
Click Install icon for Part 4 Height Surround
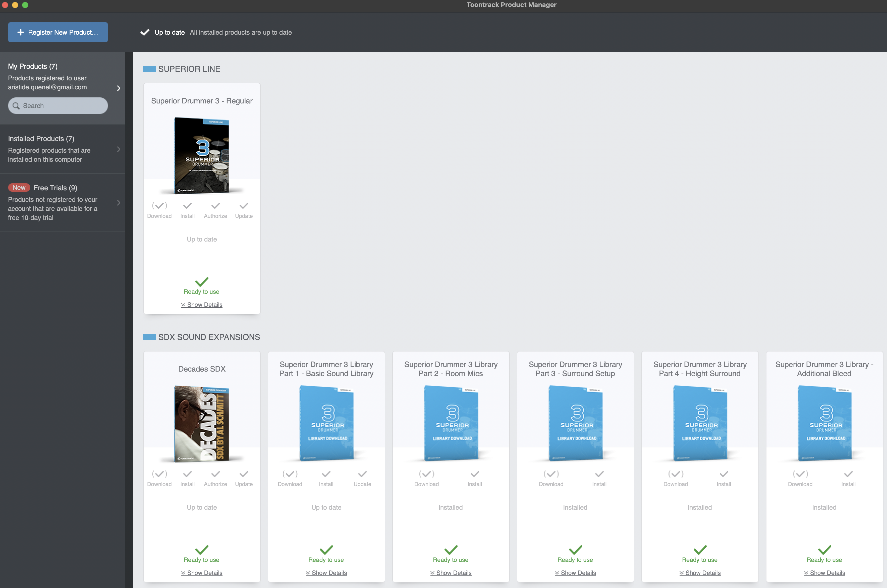point(724,474)
